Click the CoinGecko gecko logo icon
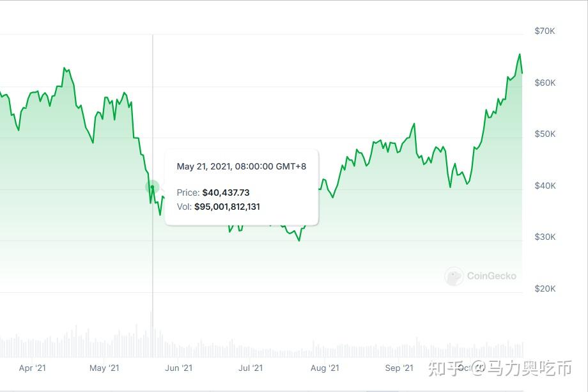The width and height of the screenshot is (588, 392). (x=454, y=276)
